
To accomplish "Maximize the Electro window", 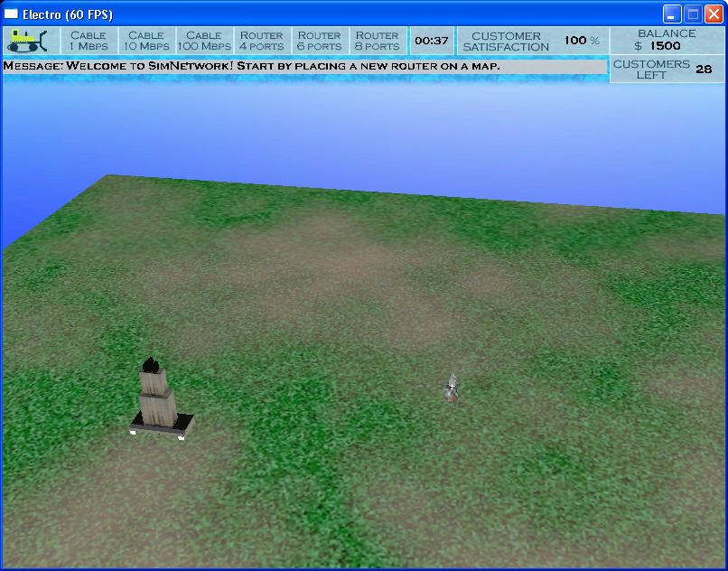I will pyautogui.click(x=693, y=14).
